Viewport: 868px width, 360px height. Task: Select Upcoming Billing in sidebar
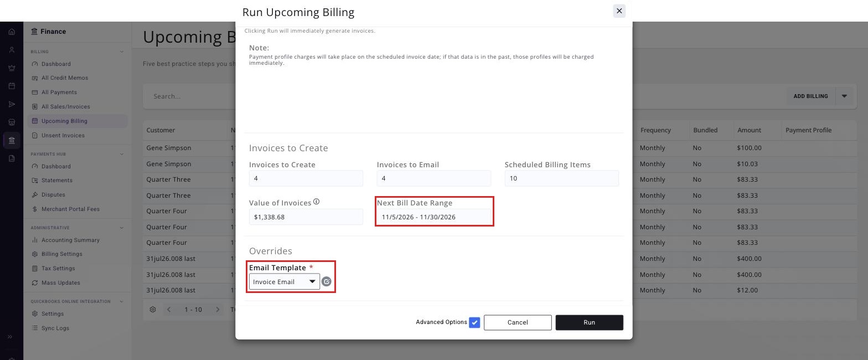pyautogui.click(x=77, y=121)
